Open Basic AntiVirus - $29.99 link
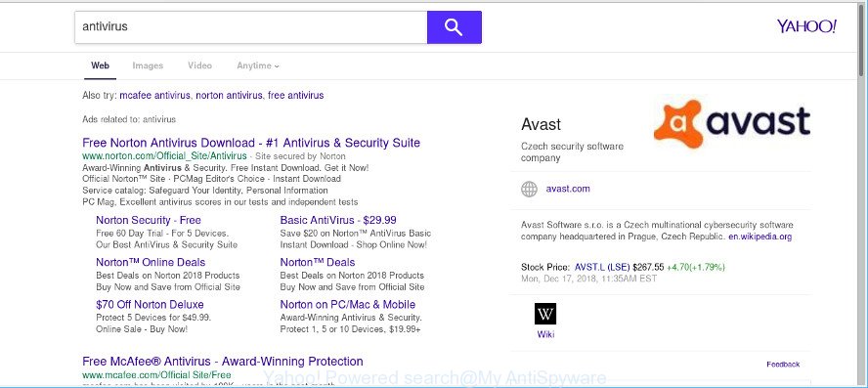Image resolution: width=868 pixels, height=388 pixels. pyautogui.click(x=338, y=220)
